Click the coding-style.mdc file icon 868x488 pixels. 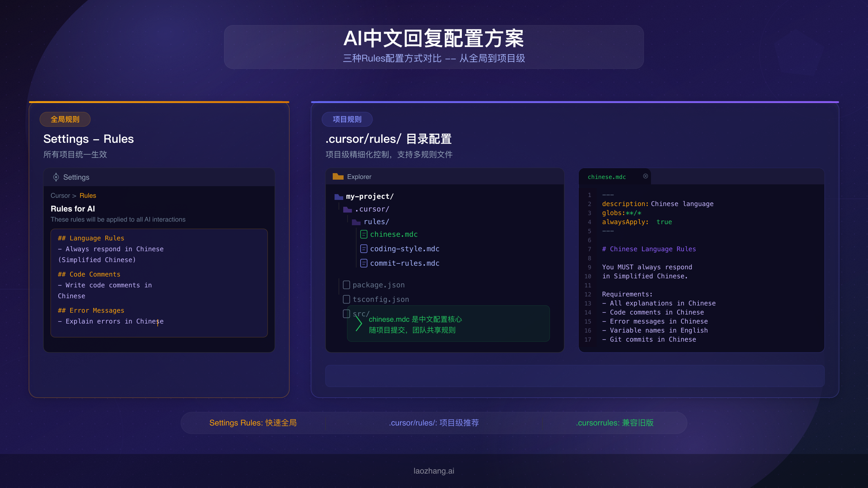click(x=364, y=249)
